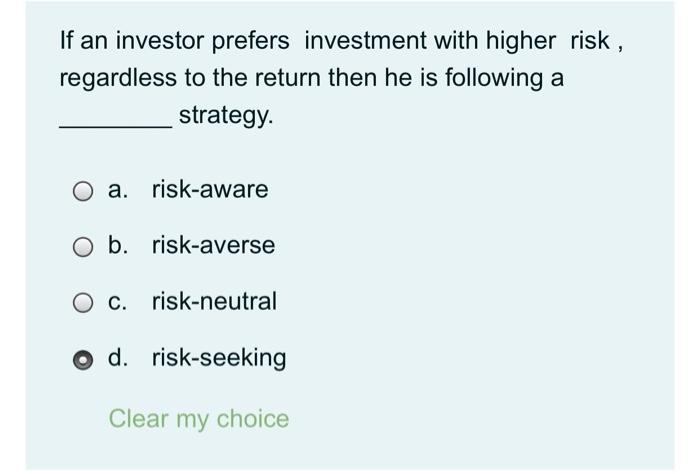This screenshot has width=700, height=474.
Task: Click option letter "d."
Action: 118,358
